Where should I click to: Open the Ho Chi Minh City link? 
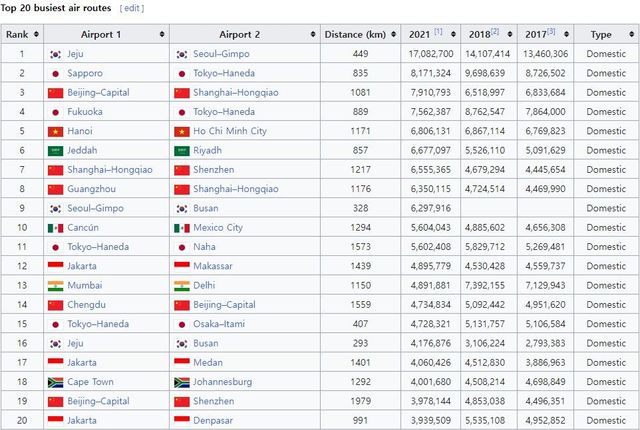(230, 131)
